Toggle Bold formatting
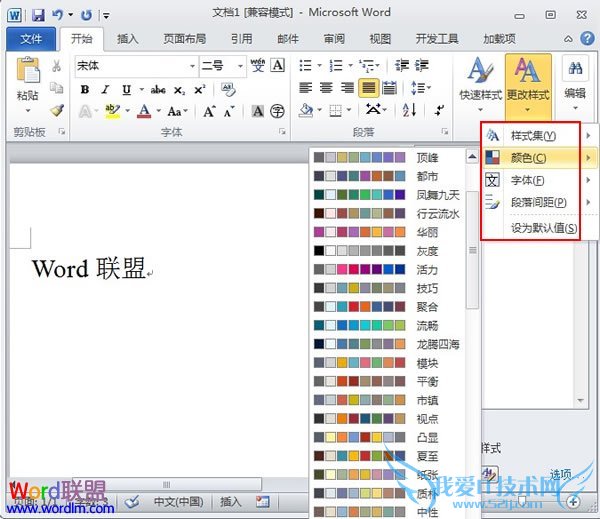 click(x=85, y=88)
